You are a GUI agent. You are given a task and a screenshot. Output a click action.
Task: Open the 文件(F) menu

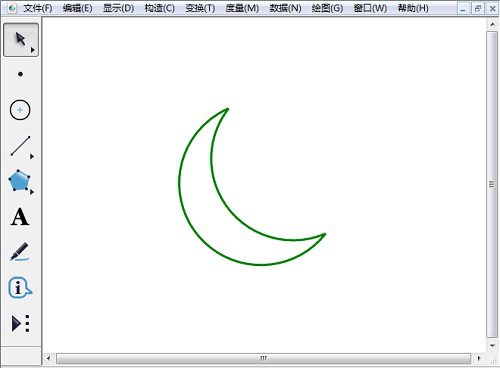(38, 8)
